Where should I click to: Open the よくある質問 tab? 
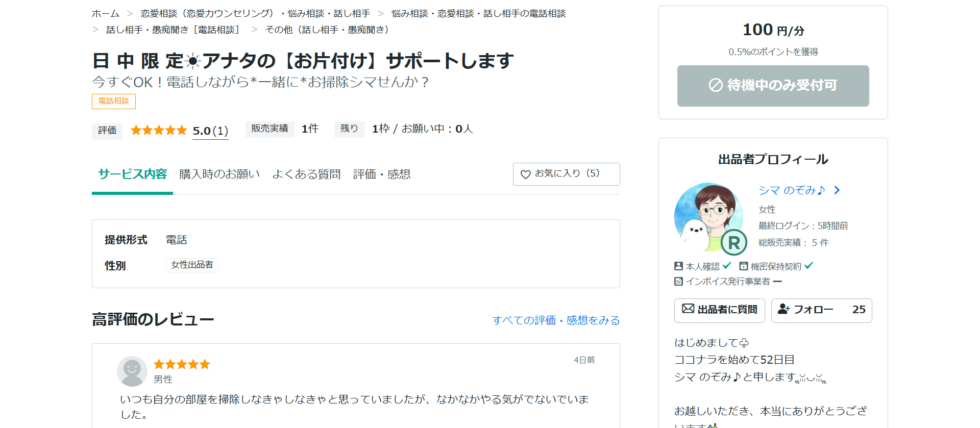[306, 174]
